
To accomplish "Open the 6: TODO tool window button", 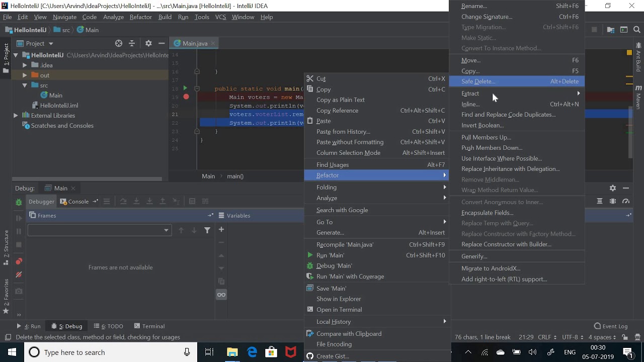I will click(108, 326).
